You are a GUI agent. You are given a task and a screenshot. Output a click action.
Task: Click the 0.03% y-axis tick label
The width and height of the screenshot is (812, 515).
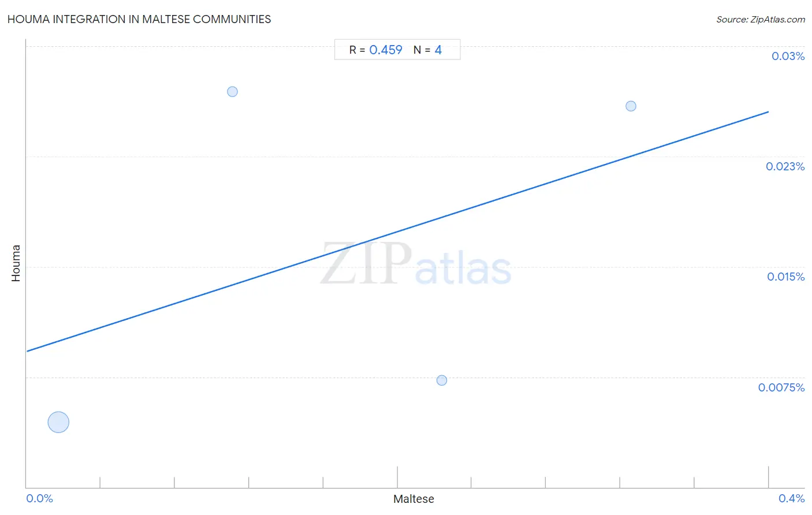(788, 56)
